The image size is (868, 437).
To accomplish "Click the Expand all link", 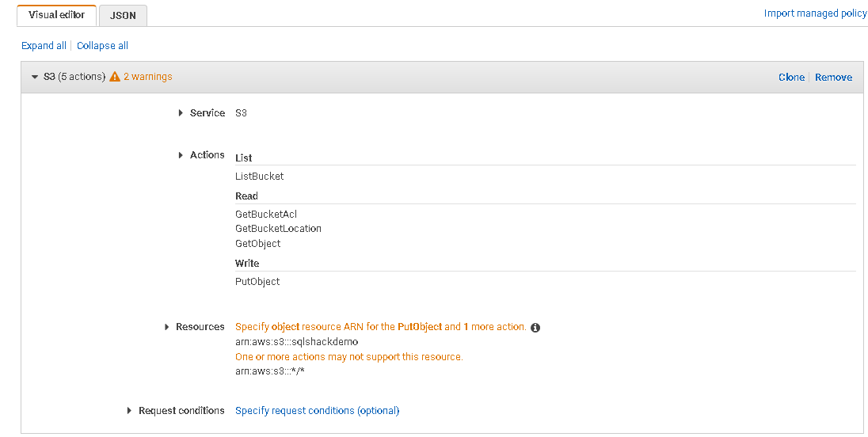I will pos(44,46).
